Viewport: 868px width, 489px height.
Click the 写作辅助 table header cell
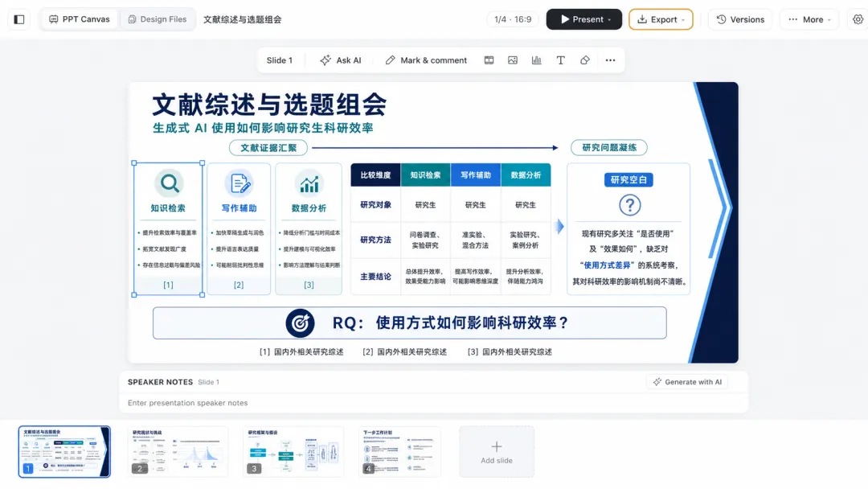click(476, 175)
